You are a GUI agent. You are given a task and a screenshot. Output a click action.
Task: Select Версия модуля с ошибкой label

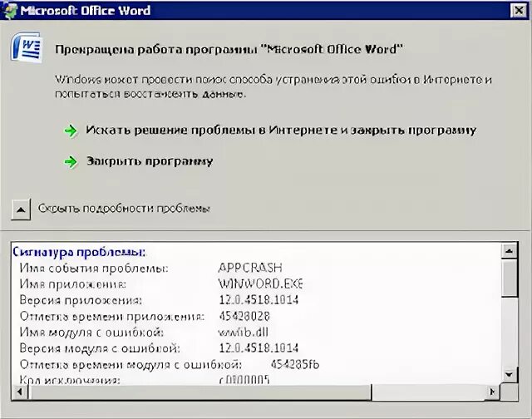click(100, 348)
